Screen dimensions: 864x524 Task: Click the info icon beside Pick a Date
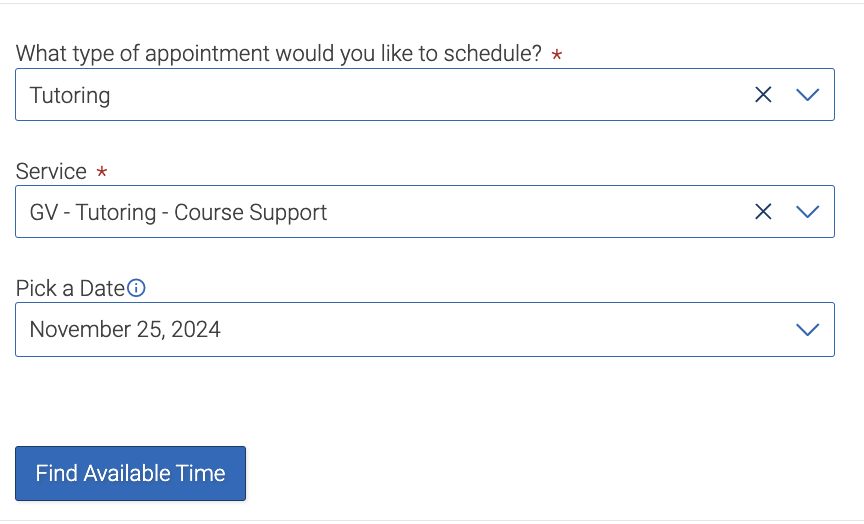click(x=137, y=289)
